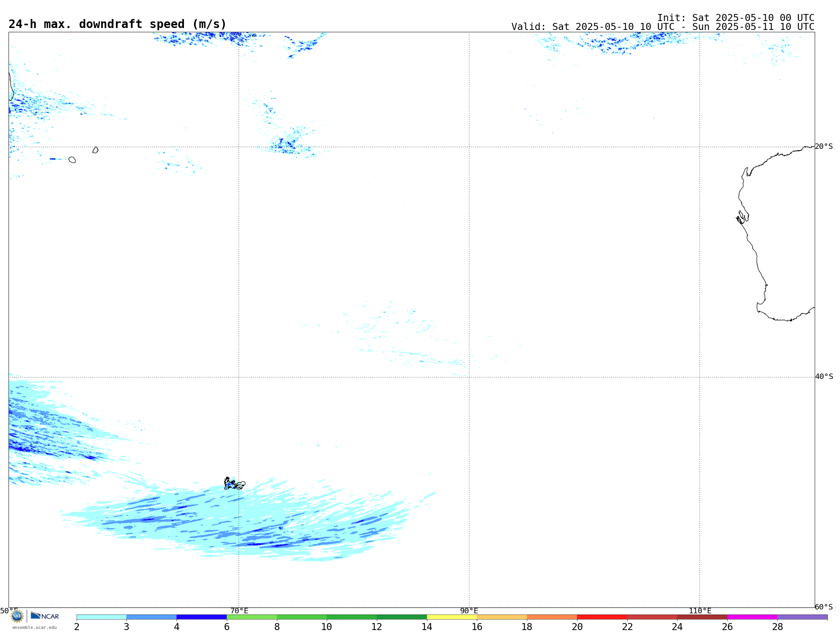The width and height of the screenshot is (840, 632).
Task: Click the NCAR logo
Action: click(45, 616)
